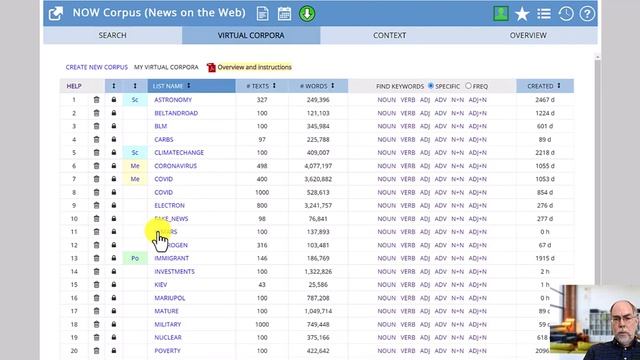
Task: Sort the table by CREATED
Action: click(x=544, y=86)
